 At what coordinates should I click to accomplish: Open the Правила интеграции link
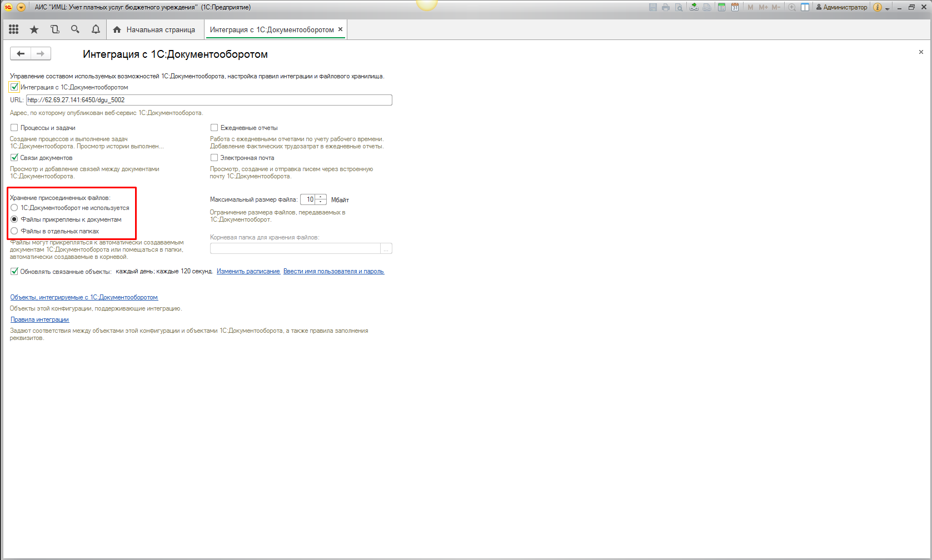(x=39, y=320)
